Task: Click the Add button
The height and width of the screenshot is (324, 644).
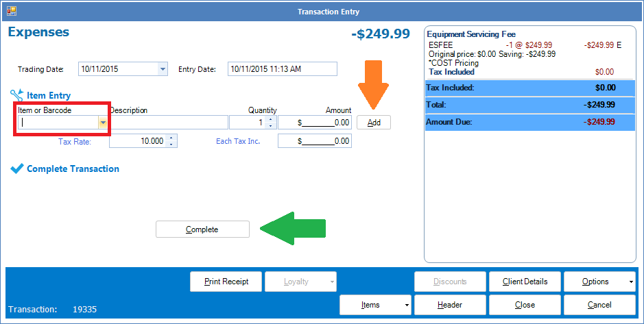Action: [374, 123]
